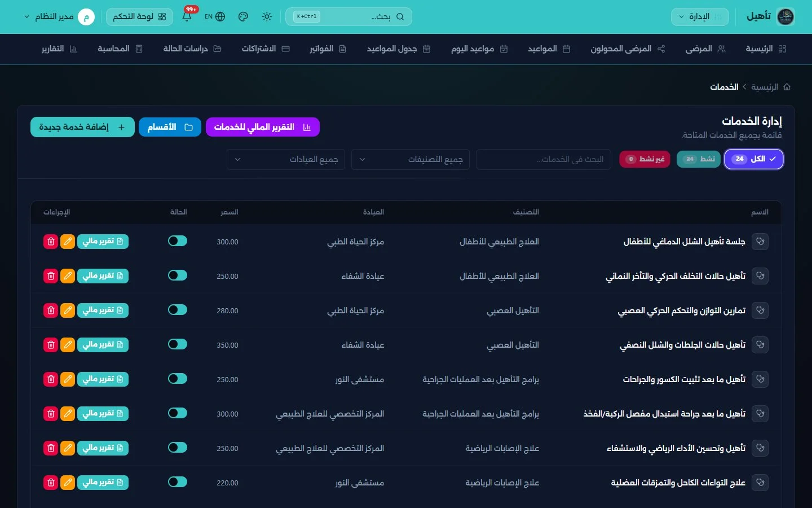Open تقرير مالي for علاج التواءات الكاحل
This screenshot has height=508, width=812.
(x=103, y=483)
